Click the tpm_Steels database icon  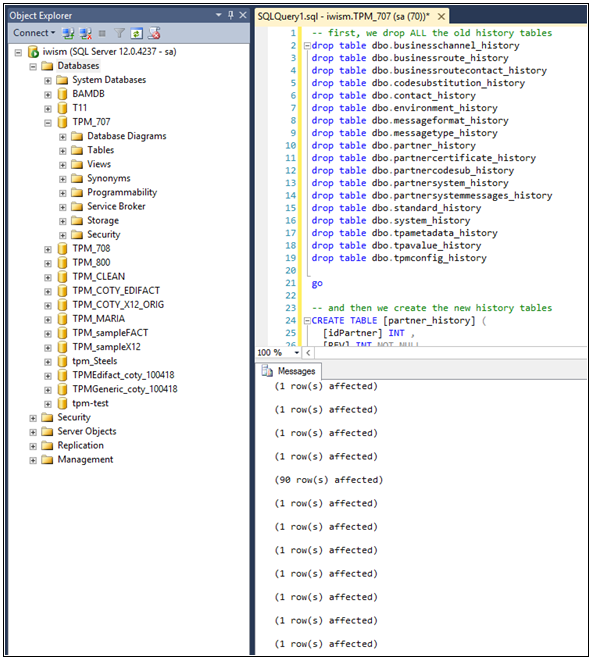tap(62, 361)
